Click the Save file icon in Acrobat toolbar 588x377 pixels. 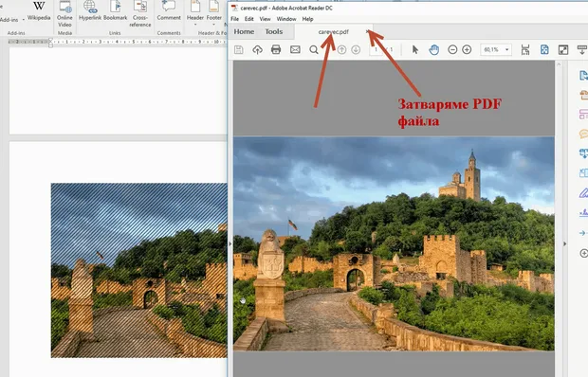tap(238, 49)
